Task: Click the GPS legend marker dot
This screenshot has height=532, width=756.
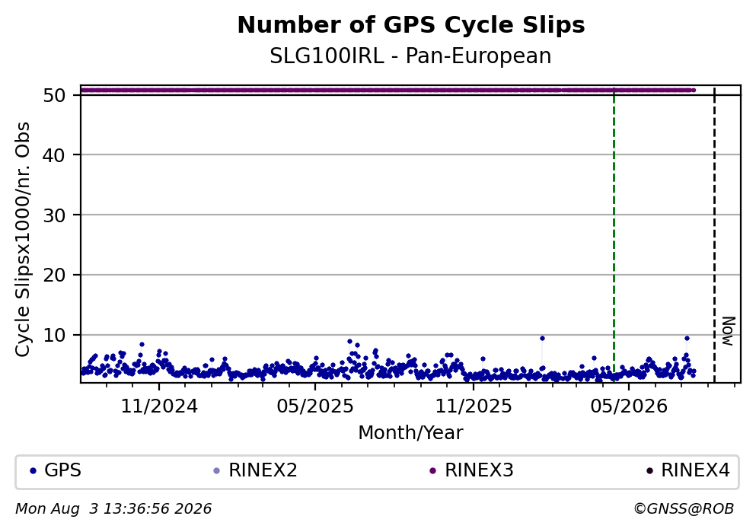Action: [33, 471]
